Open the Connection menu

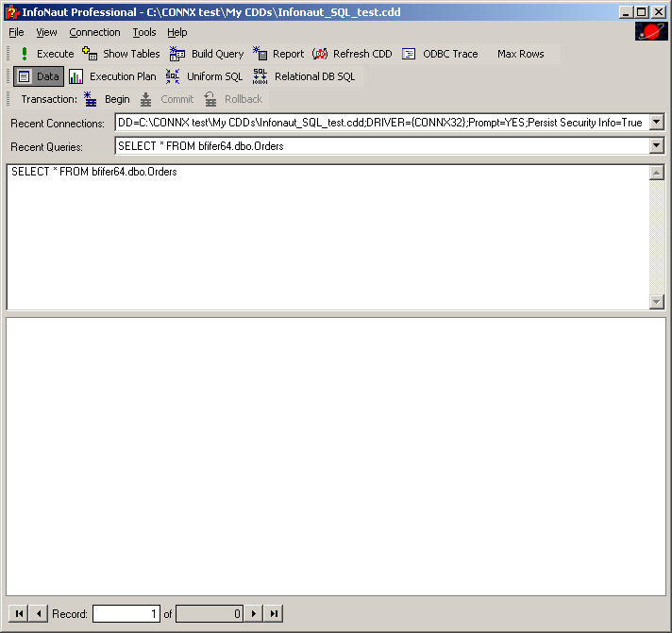tap(94, 33)
